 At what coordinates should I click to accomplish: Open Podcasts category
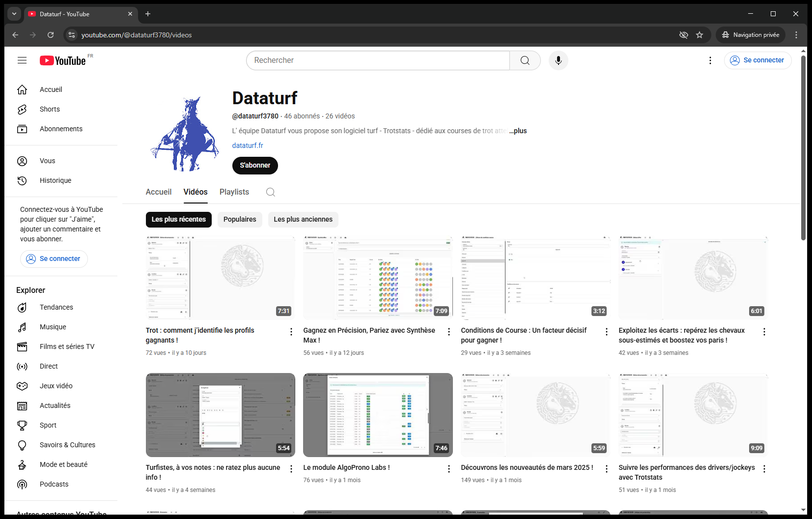click(x=61, y=484)
